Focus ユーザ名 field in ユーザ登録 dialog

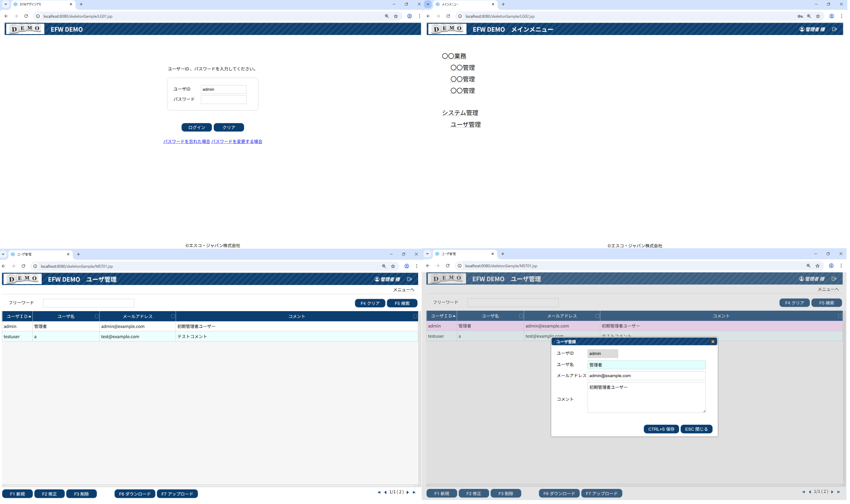(646, 365)
